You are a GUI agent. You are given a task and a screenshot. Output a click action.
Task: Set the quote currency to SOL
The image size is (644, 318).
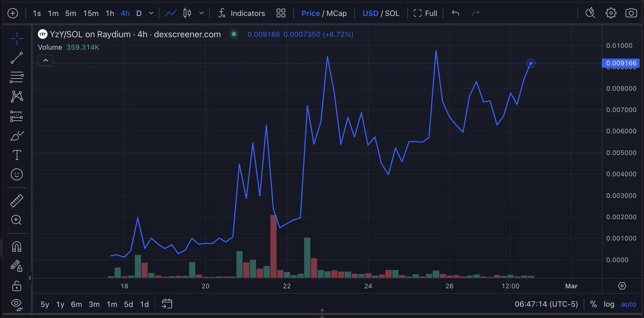tap(392, 13)
